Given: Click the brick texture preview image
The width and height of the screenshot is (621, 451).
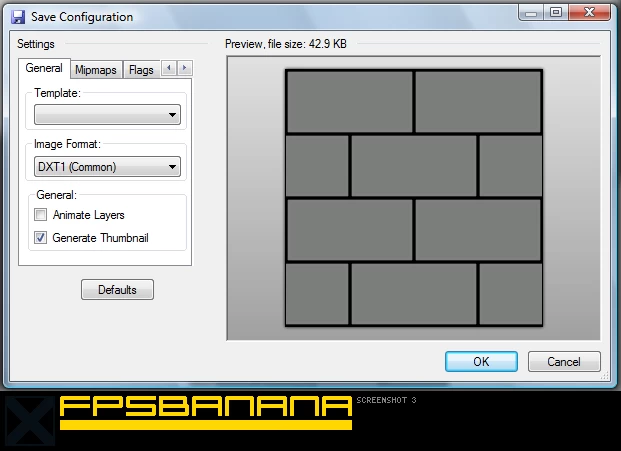Looking at the screenshot, I should (x=414, y=197).
